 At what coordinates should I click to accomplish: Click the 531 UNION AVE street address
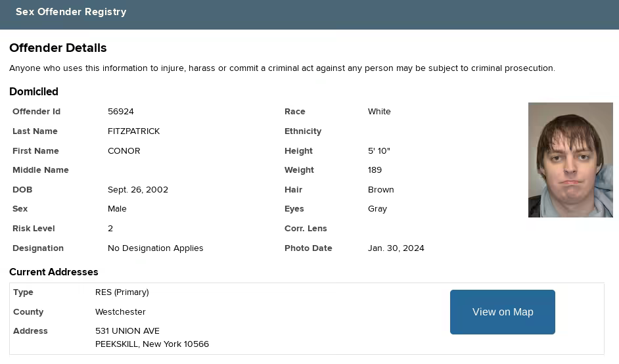[x=127, y=331]
